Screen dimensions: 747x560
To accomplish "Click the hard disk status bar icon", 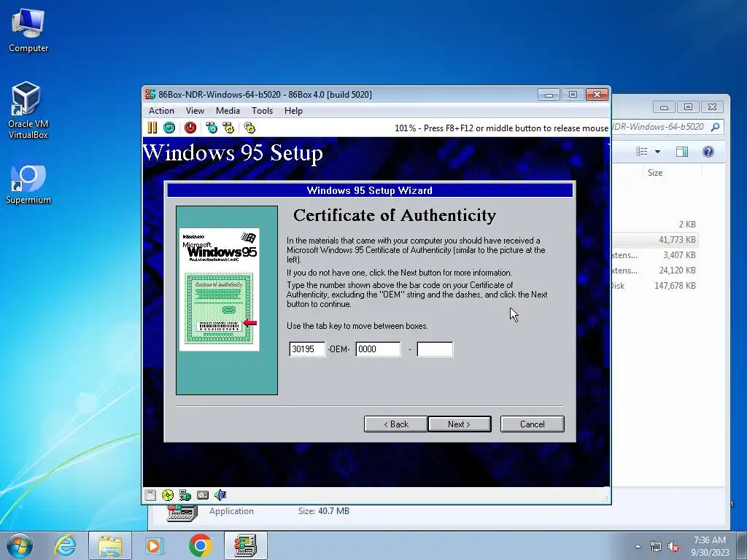I will (203, 495).
